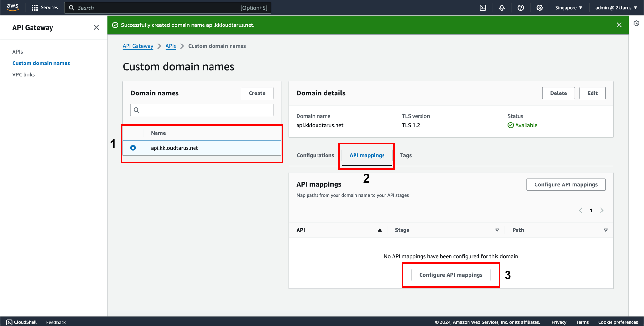
Task: Click the Available status indicator
Action: point(523,125)
